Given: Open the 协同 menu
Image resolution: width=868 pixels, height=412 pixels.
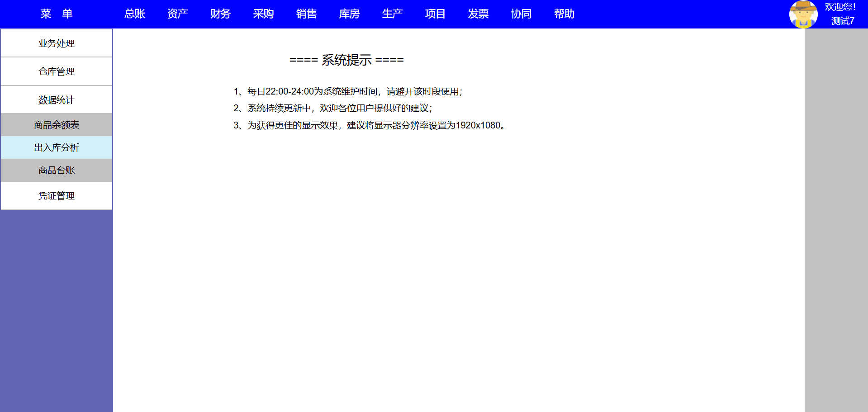Looking at the screenshot, I should 521,14.
